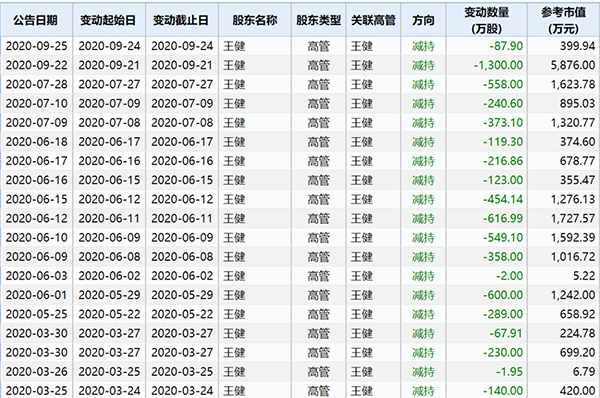The image size is (600, 398).
Task: Click market value 699.20
Action: [577, 352]
